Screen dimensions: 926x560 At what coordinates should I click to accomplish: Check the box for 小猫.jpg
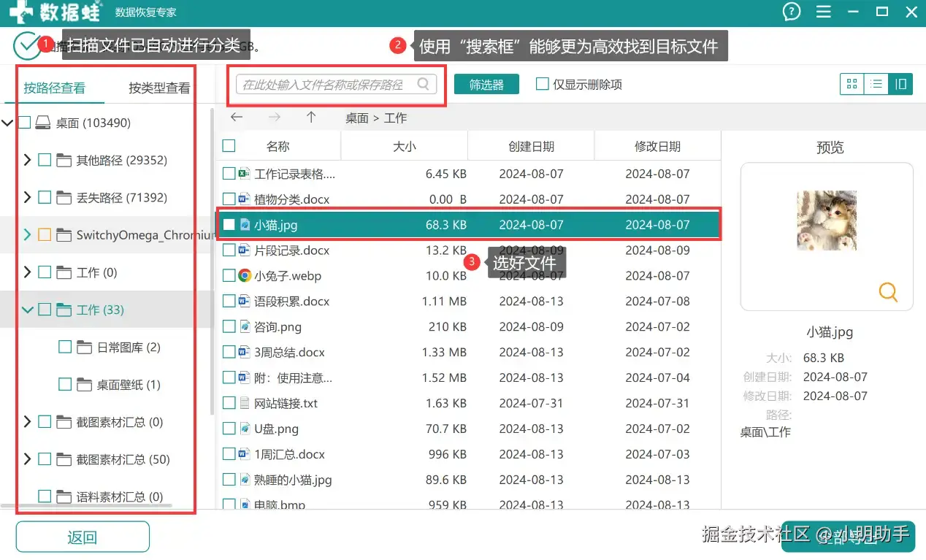point(229,225)
